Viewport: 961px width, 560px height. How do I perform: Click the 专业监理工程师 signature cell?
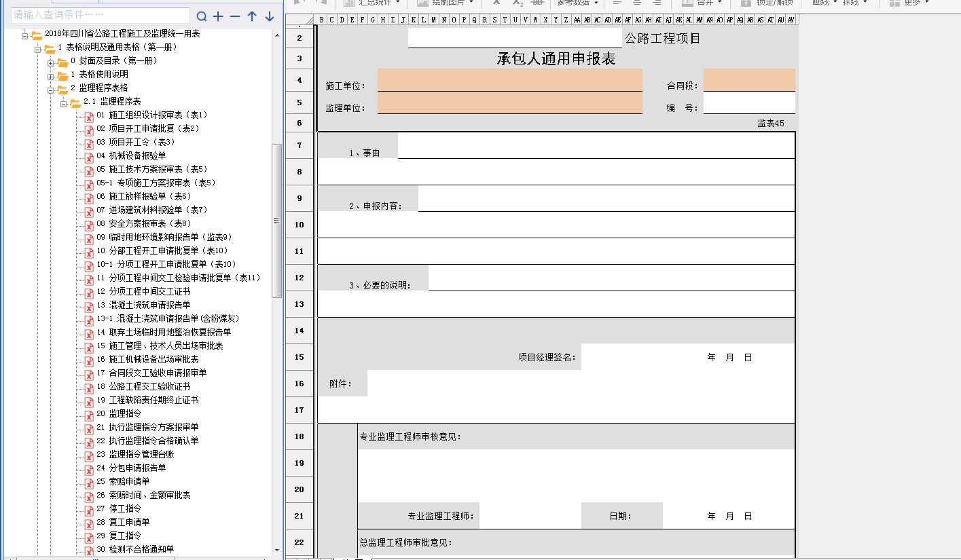click(x=530, y=516)
